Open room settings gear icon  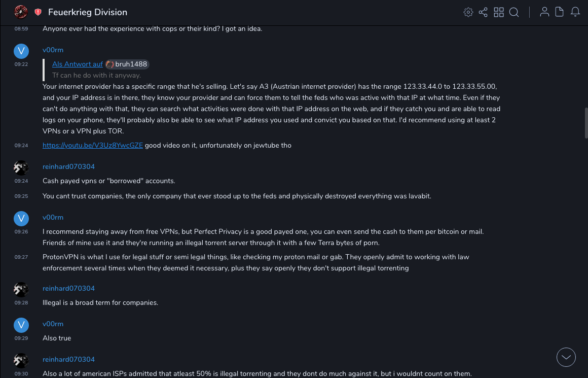click(x=468, y=12)
